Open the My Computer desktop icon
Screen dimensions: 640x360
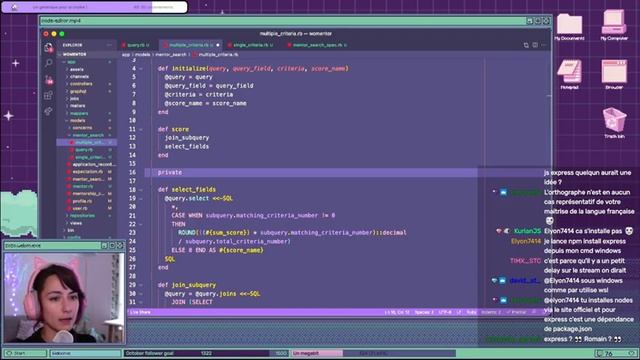614,25
